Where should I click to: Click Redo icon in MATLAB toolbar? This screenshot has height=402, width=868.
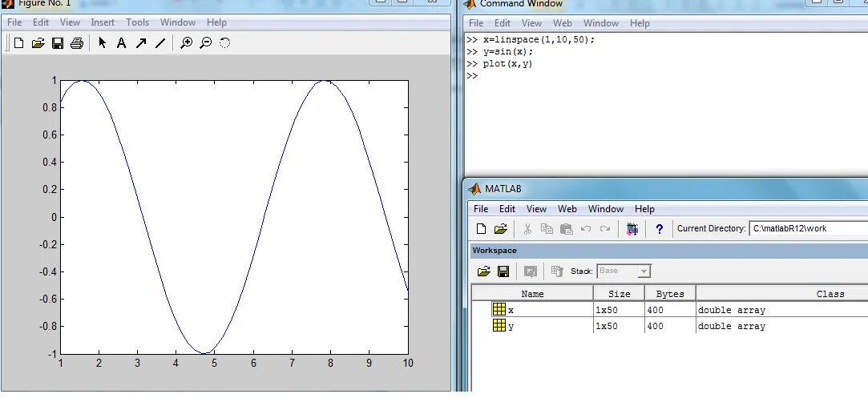[605, 228]
